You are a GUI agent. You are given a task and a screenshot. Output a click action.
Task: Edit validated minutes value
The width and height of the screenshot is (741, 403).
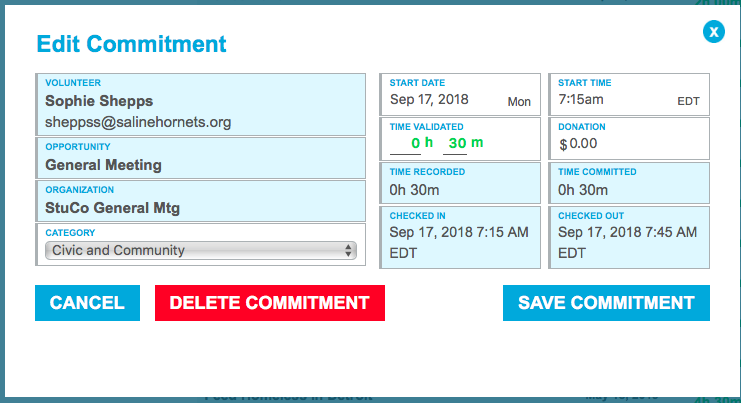[x=458, y=144]
